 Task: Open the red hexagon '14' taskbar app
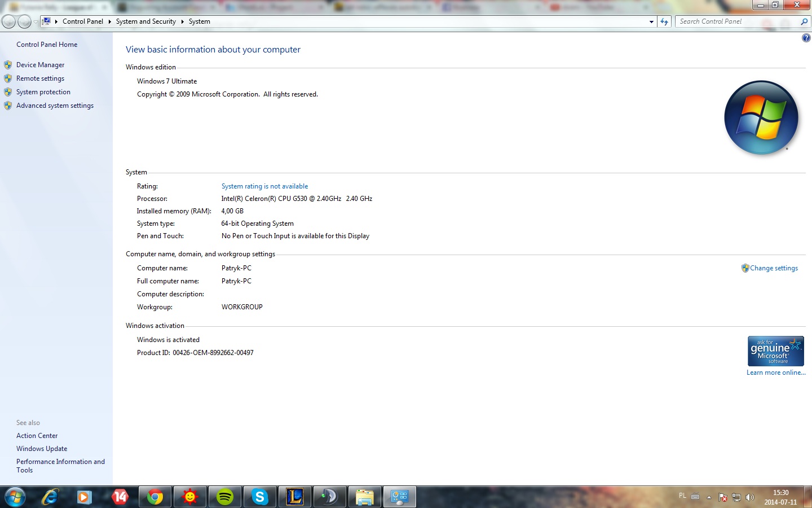pos(120,497)
